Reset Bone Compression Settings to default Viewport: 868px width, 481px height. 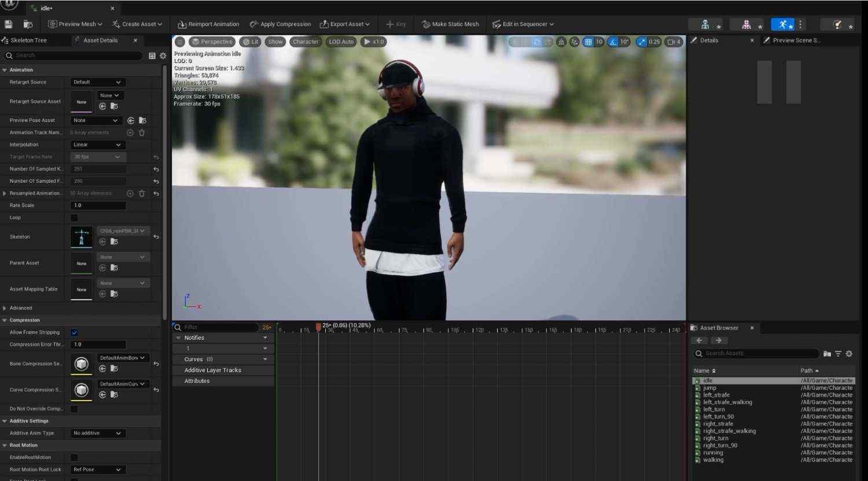pyautogui.click(x=156, y=364)
